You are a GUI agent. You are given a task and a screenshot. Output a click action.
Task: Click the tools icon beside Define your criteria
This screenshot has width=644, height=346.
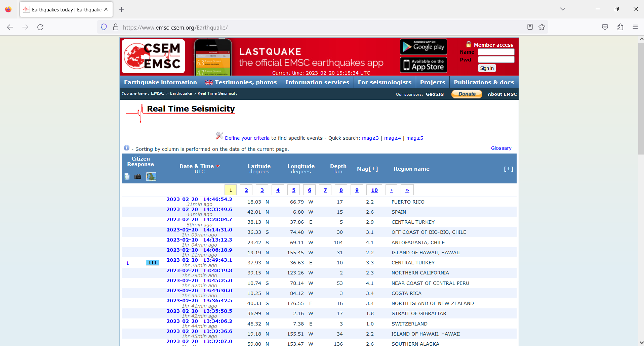[219, 136]
